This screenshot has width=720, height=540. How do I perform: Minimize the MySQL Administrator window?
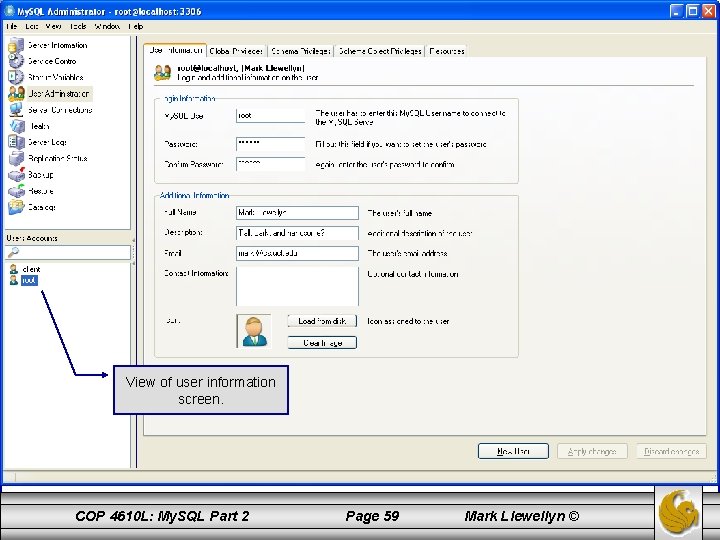click(676, 11)
